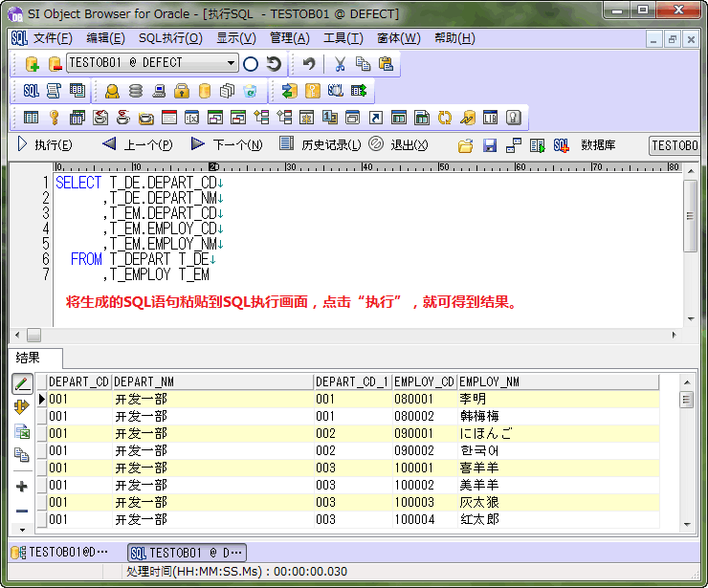Image resolution: width=708 pixels, height=588 pixels.
Task: Open the 管理(A) menu
Action: pyautogui.click(x=290, y=38)
